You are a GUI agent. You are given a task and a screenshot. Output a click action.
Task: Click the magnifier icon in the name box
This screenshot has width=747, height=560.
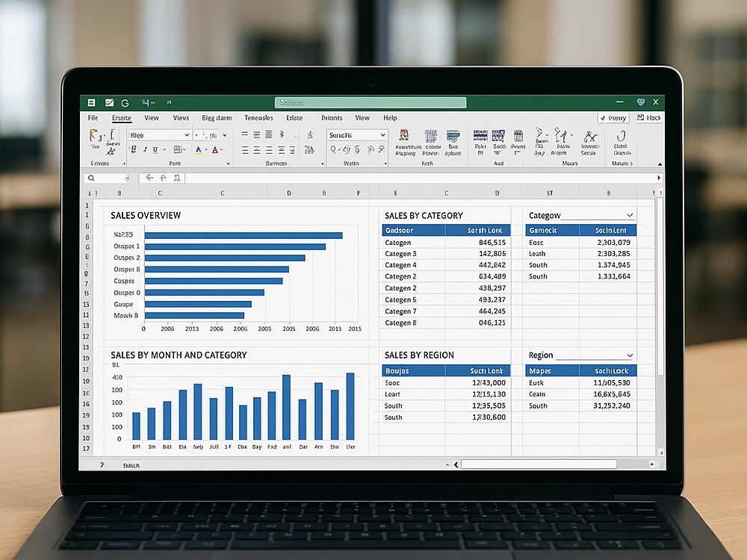pyautogui.click(x=91, y=178)
